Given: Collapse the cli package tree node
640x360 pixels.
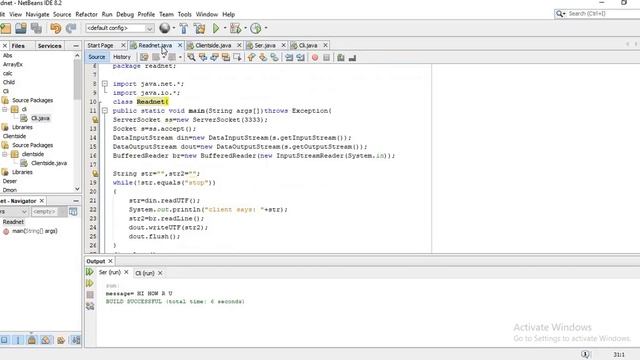Looking at the screenshot, I should 5,109.
